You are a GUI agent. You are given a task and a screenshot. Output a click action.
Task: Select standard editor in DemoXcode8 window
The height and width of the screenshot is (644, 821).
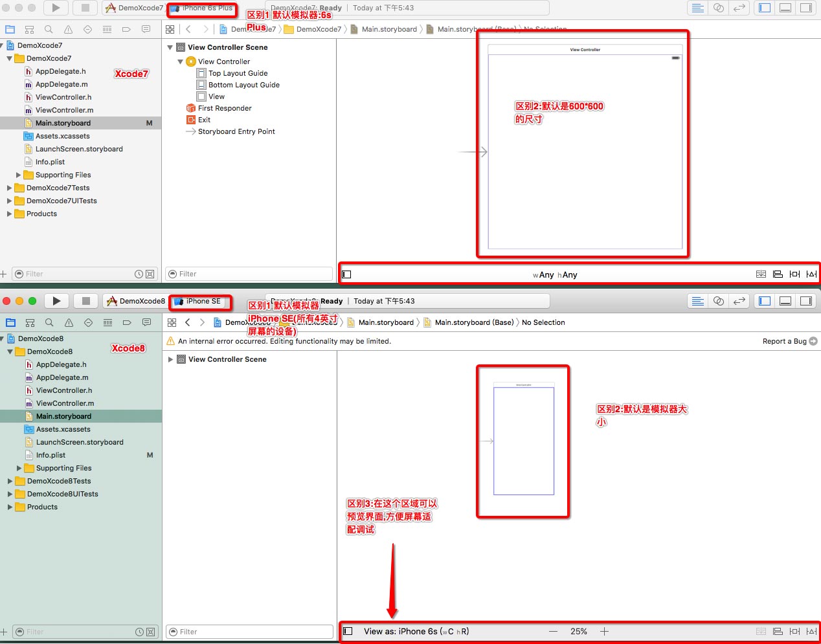pos(698,301)
